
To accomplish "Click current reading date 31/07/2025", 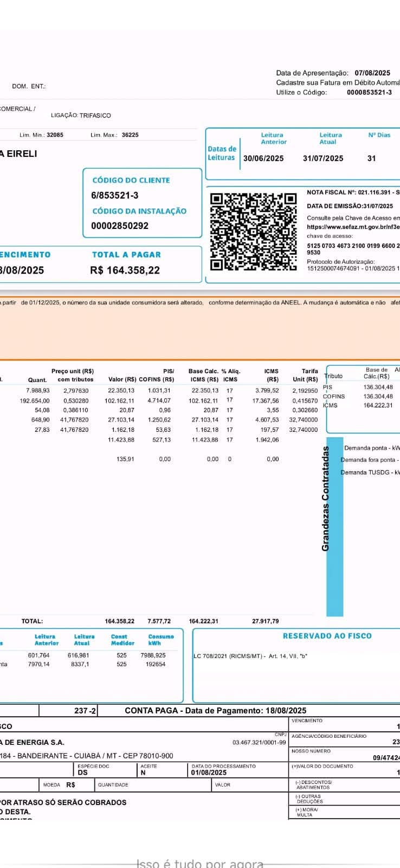I will [323, 158].
